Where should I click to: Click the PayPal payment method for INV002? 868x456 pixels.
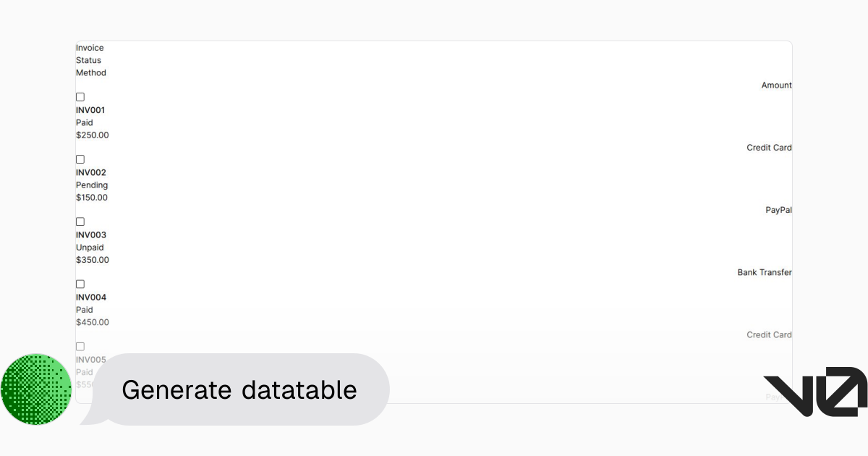coord(778,210)
